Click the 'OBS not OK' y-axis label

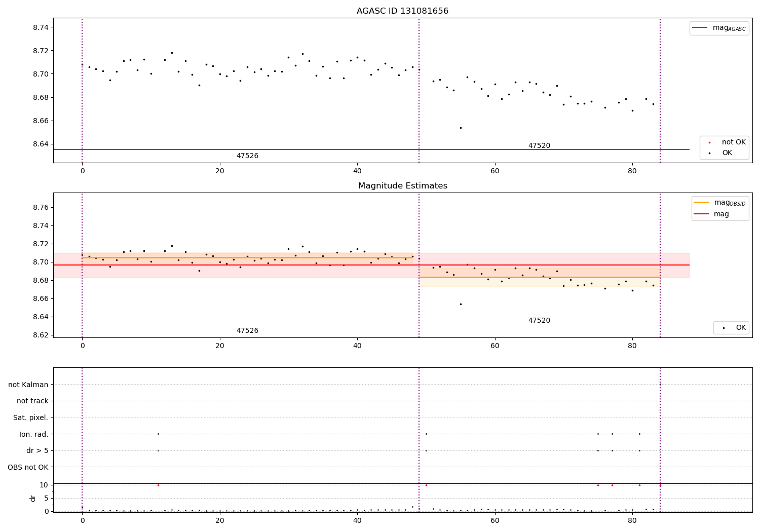(28, 467)
